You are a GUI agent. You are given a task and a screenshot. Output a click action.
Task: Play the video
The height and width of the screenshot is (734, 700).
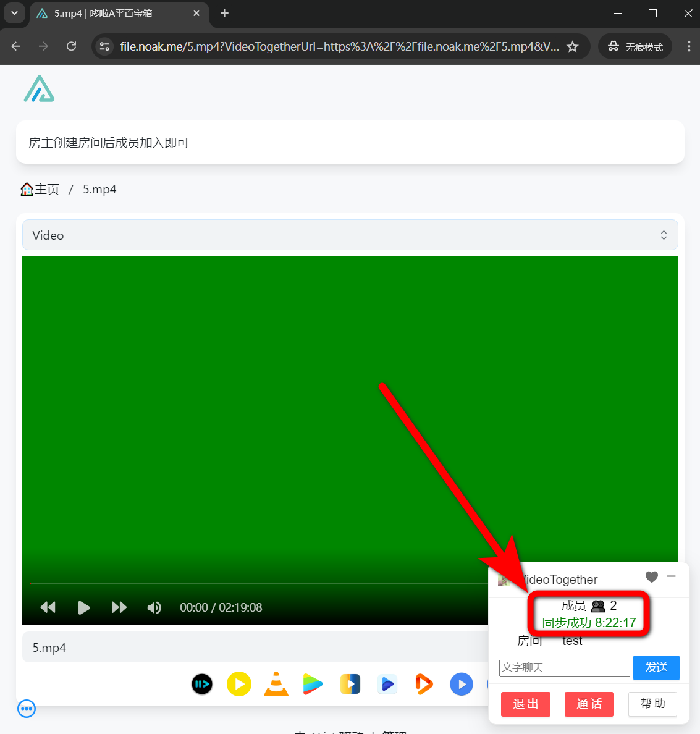(x=83, y=607)
